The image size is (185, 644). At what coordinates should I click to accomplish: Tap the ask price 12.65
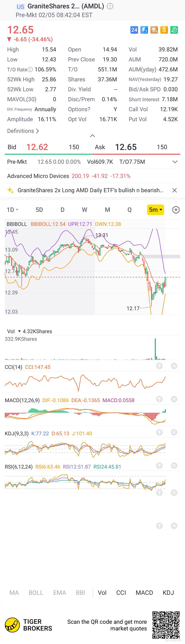(x=126, y=147)
